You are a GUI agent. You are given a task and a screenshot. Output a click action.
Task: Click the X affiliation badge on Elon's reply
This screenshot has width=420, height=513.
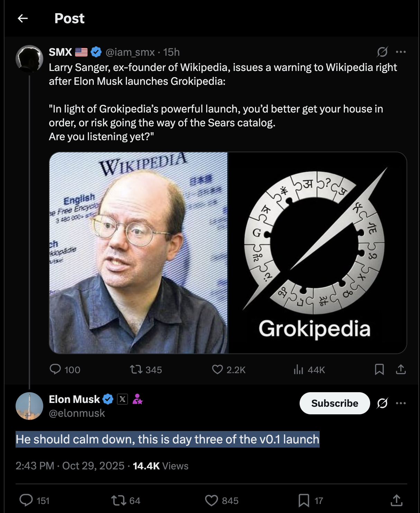pos(122,399)
